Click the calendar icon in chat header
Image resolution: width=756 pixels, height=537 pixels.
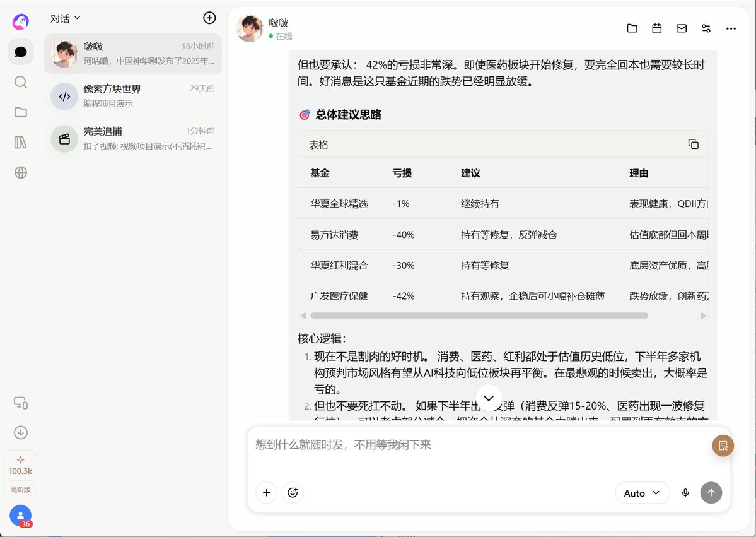(x=656, y=28)
